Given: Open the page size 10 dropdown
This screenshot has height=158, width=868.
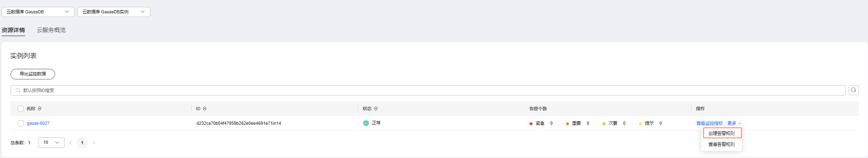Looking at the screenshot, I should coord(51,143).
